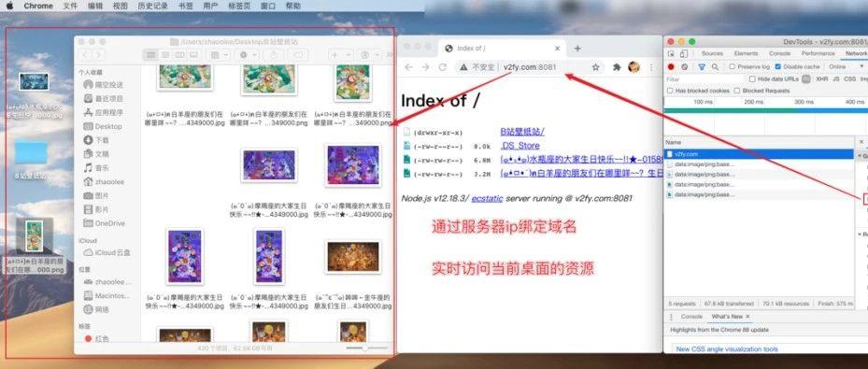Filter network requests by XHR
Screen dimensions: 868x369
(x=822, y=79)
